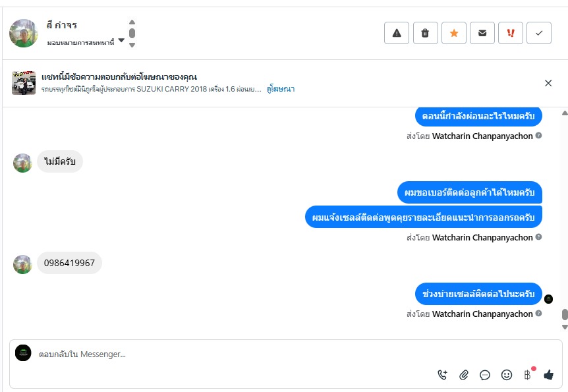The width and height of the screenshot is (568, 392).
Task: Send a thumbs up like
Action: [549, 375]
